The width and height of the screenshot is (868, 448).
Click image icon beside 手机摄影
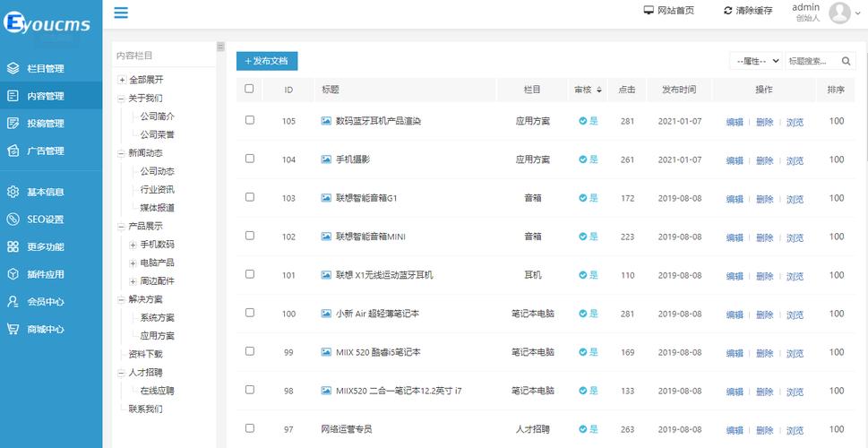pos(327,159)
